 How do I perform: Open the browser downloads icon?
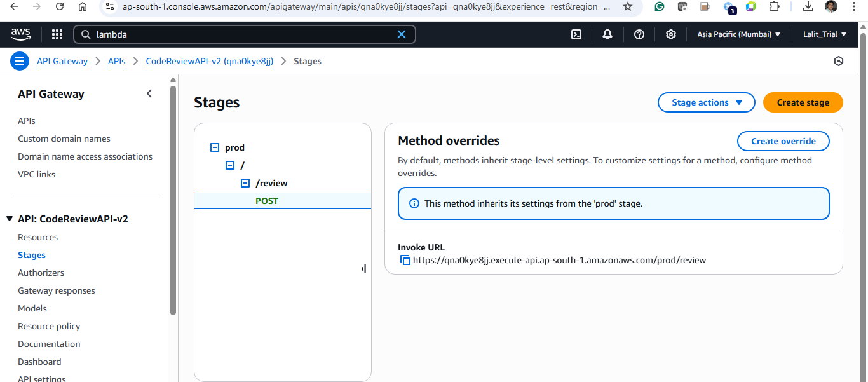click(808, 6)
